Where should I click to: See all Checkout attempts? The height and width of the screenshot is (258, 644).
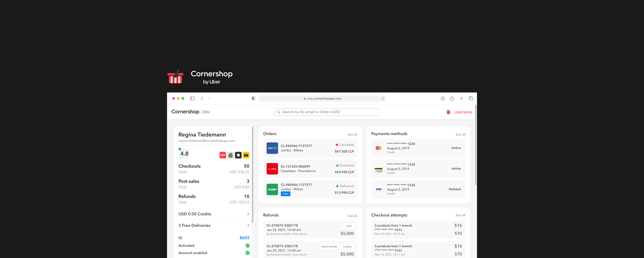(460, 215)
